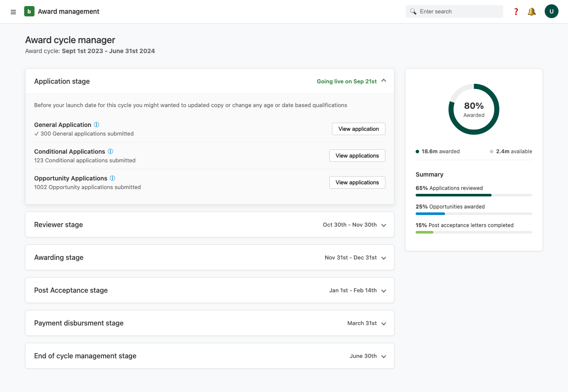Click the Applications reviewed progress bar

[474, 195]
